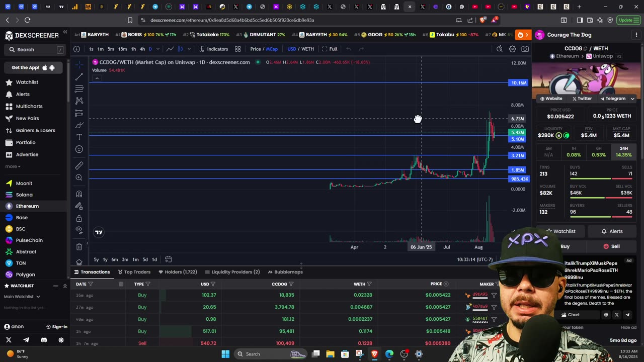This screenshot has height=362, width=644.
Task: Open the forecasting and measurement tools
Action: coord(79,113)
